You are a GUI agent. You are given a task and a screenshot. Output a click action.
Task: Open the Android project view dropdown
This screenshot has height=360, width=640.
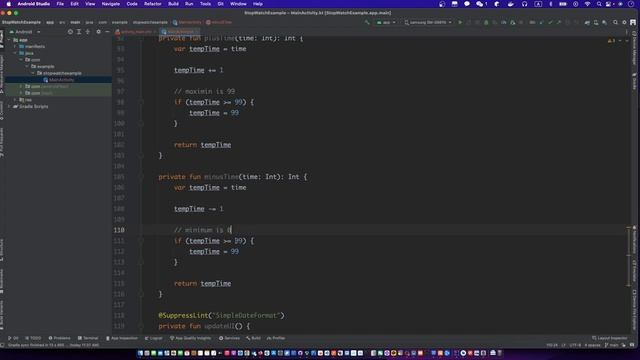[24, 31]
